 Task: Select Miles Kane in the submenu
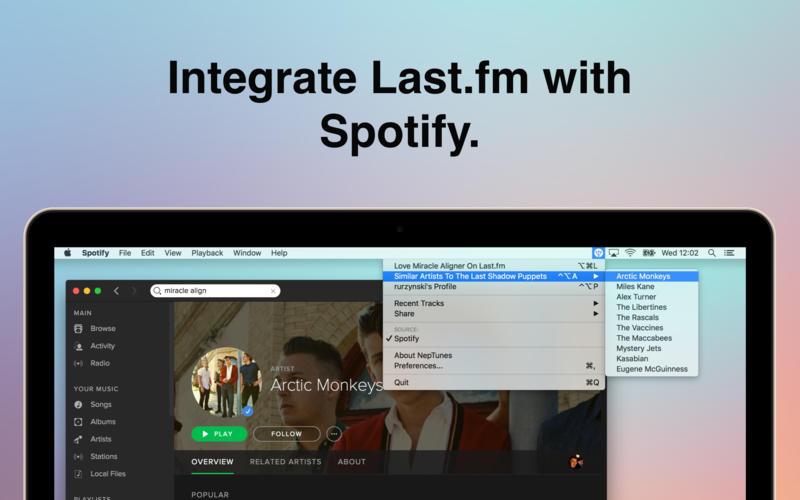(x=652, y=287)
